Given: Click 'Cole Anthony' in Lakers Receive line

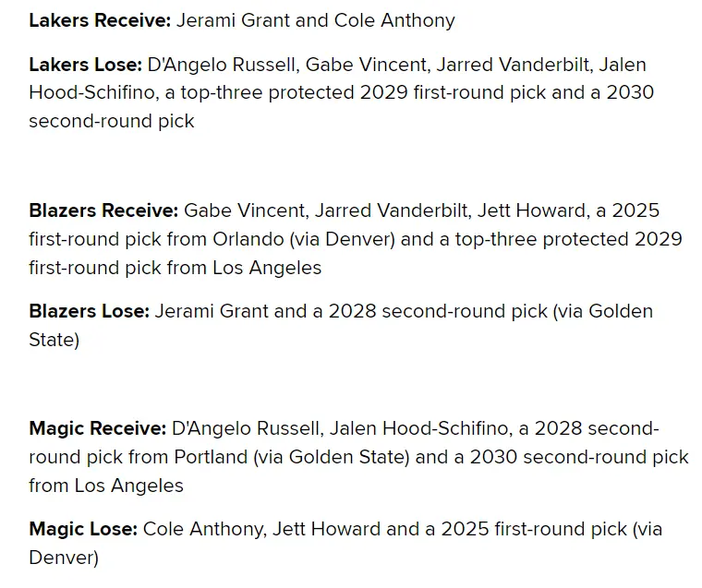Looking at the screenshot, I should 394,20.
